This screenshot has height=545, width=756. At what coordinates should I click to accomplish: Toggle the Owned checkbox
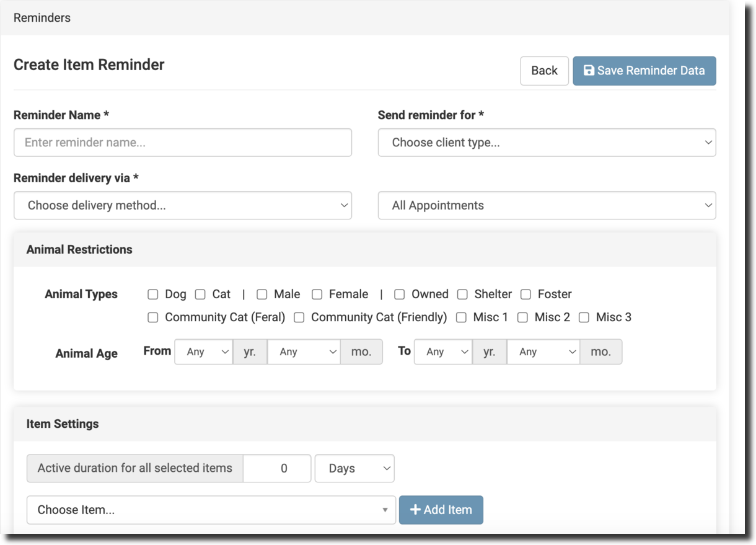(x=400, y=295)
